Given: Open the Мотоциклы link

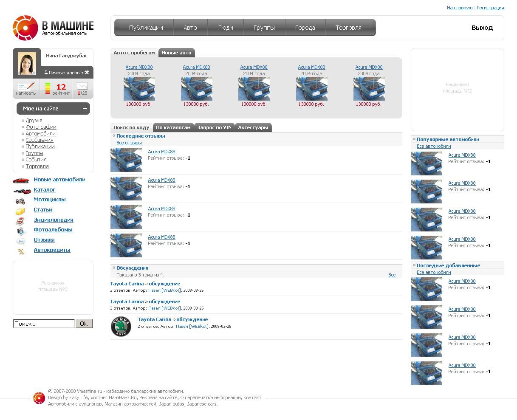Looking at the screenshot, I should [50, 200].
